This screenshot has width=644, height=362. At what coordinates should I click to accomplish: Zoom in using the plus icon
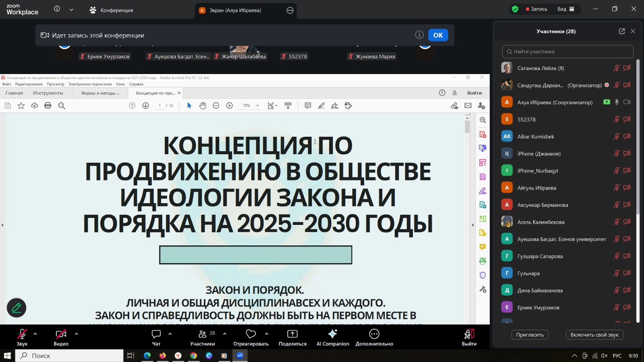point(229,105)
